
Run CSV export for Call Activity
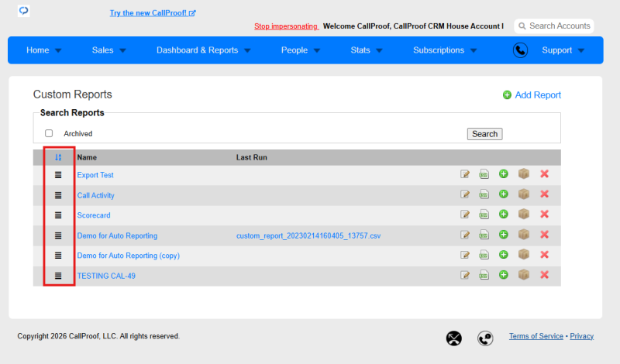click(484, 194)
